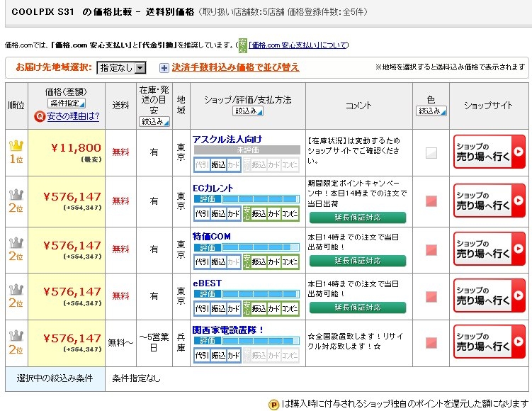Screen dimensions: 532x411
Task: Open the 特価COM shop link
Action: (212, 236)
